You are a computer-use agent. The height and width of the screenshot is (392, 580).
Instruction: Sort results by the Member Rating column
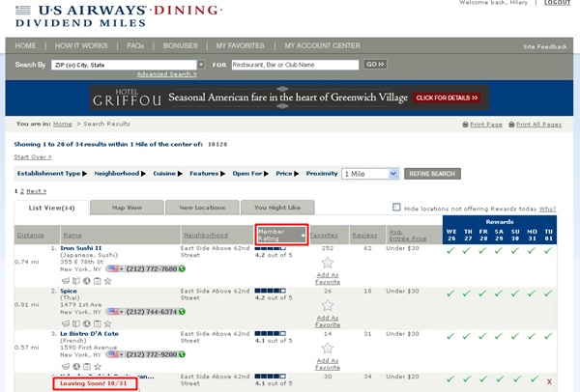tap(281, 235)
